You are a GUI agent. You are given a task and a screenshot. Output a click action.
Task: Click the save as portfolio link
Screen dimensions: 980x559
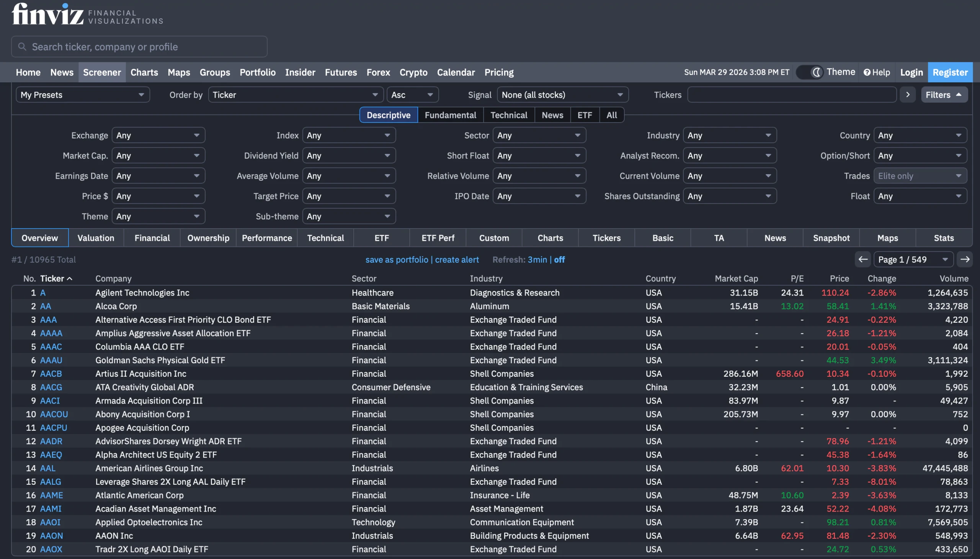click(x=397, y=260)
